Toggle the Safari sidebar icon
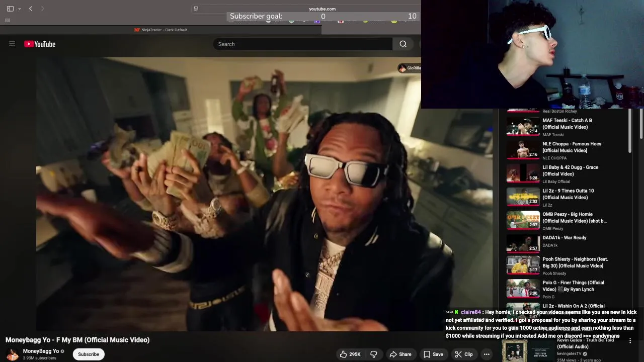Viewport: 644px width, 362px height. [x=10, y=9]
